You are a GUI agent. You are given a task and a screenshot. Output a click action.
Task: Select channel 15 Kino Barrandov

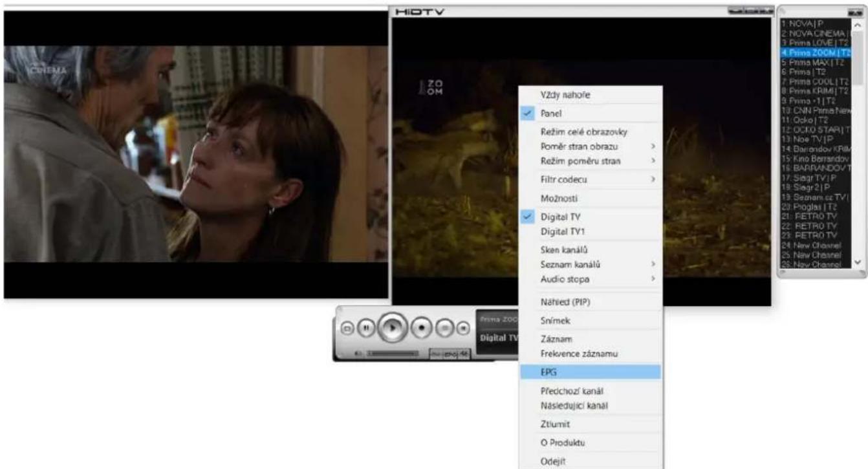point(815,158)
